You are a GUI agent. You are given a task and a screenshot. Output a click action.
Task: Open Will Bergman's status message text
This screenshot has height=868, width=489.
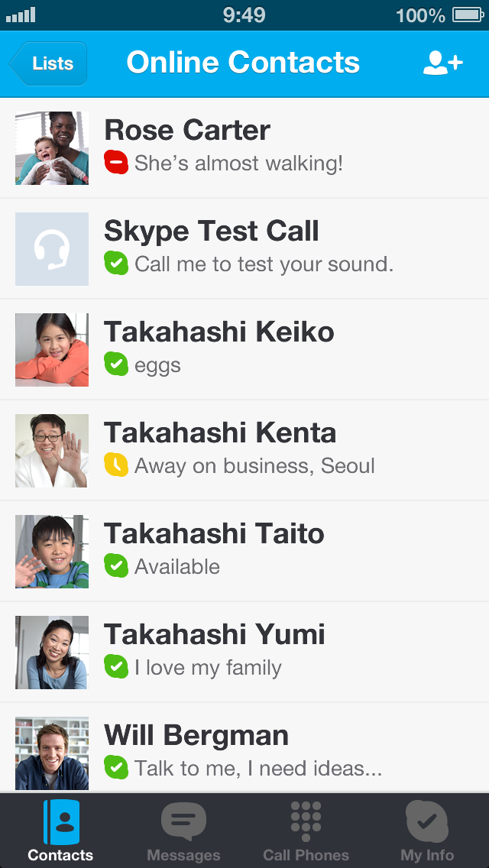point(258,768)
